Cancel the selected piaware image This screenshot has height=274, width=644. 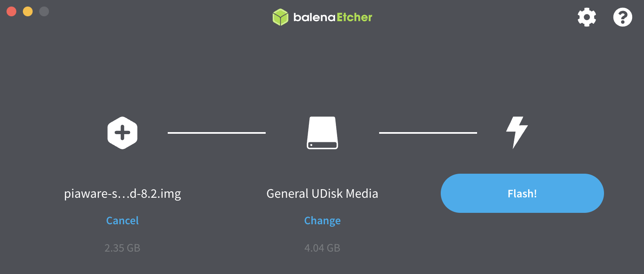[x=122, y=221]
